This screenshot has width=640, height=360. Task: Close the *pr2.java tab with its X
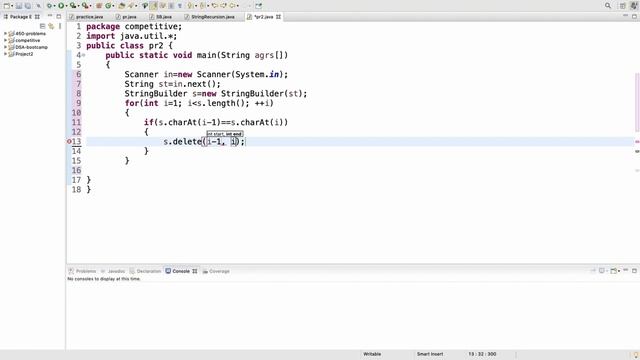point(278,17)
